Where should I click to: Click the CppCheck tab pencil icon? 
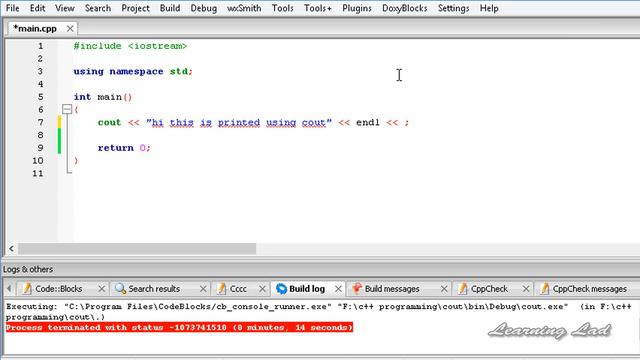(462, 289)
